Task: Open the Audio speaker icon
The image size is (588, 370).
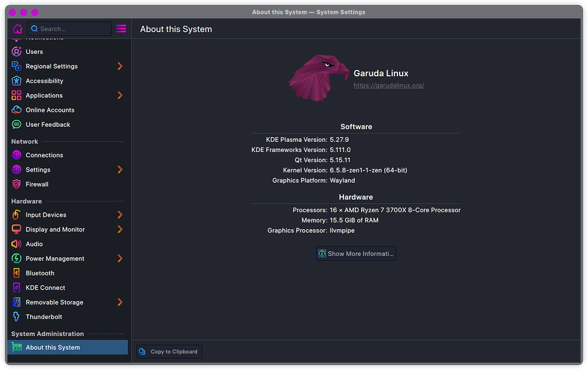Action: [18, 244]
